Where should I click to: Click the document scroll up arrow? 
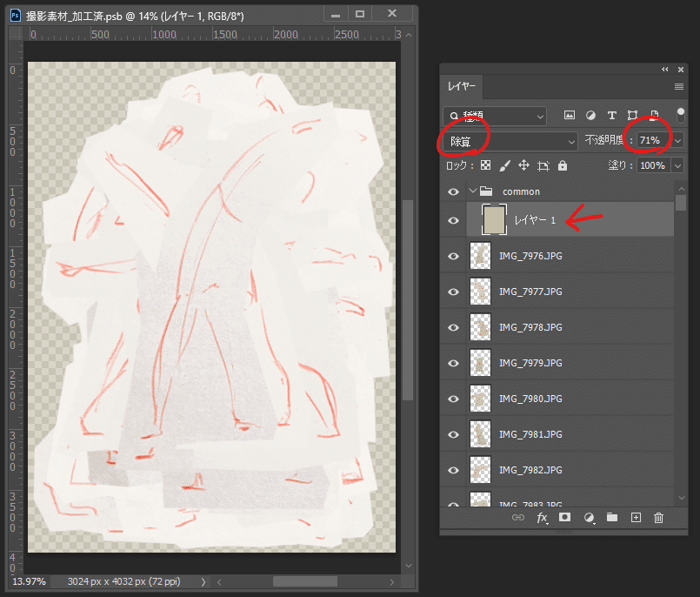click(x=409, y=35)
